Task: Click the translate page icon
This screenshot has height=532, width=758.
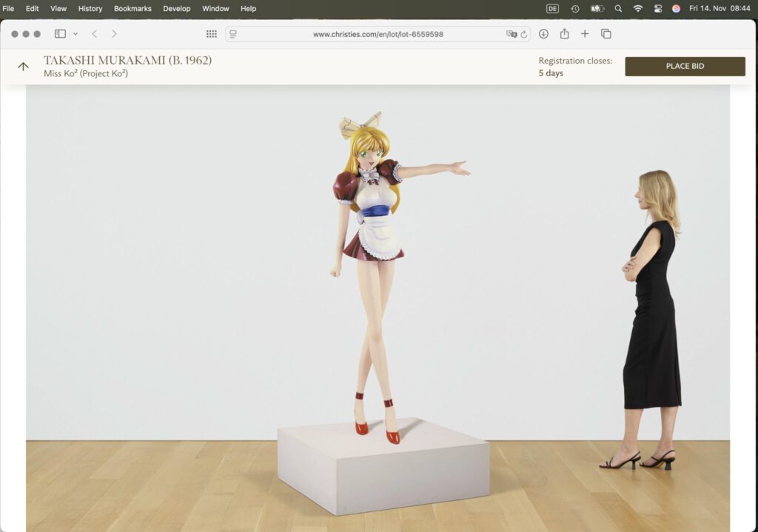Action: point(511,34)
